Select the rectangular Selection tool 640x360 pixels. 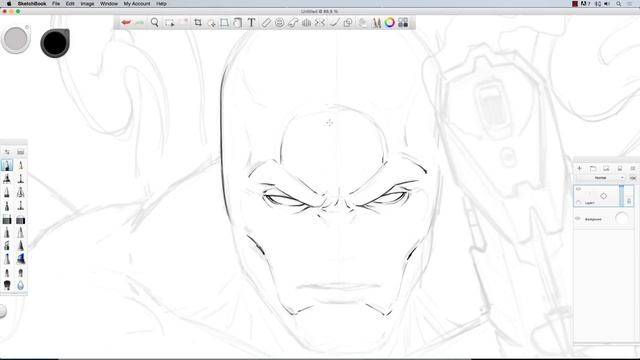coord(170,23)
